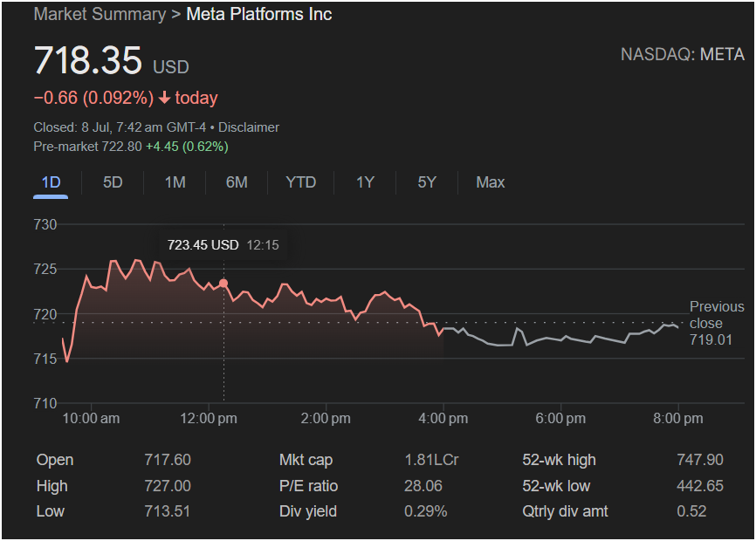Click the P/E ratio label

tap(308, 486)
